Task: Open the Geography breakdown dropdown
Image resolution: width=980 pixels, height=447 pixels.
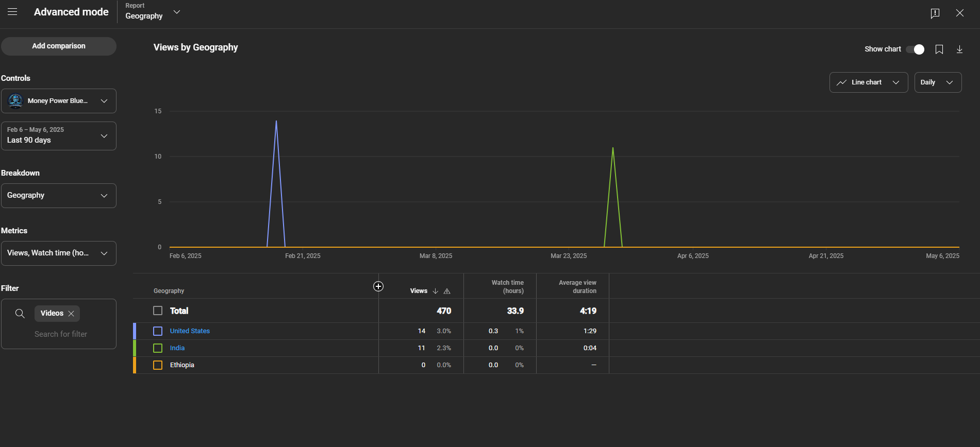Action: pyautogui.click(x=59, y=196)
